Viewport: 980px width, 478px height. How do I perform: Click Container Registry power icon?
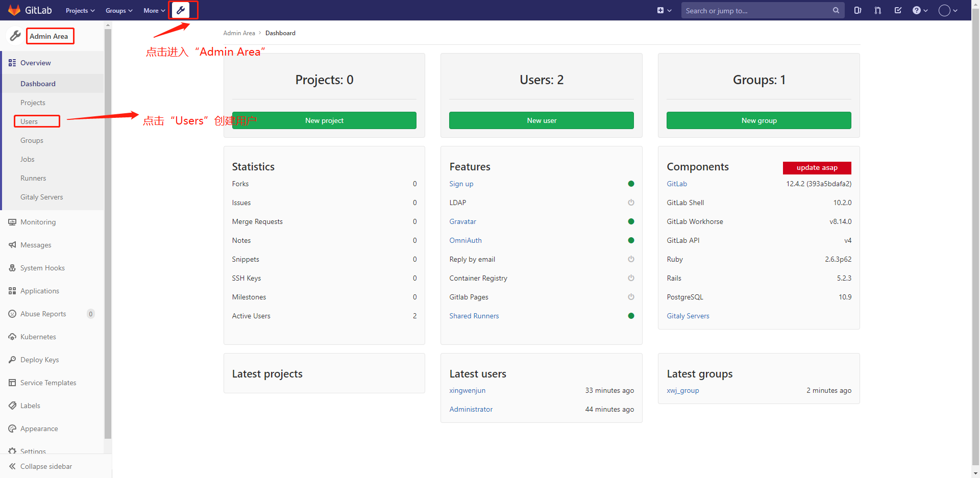point(631,278)
